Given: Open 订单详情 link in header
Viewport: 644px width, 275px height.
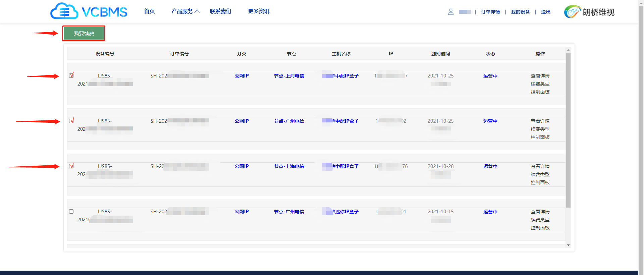Looking at the screenshot, I should point(490,12).
